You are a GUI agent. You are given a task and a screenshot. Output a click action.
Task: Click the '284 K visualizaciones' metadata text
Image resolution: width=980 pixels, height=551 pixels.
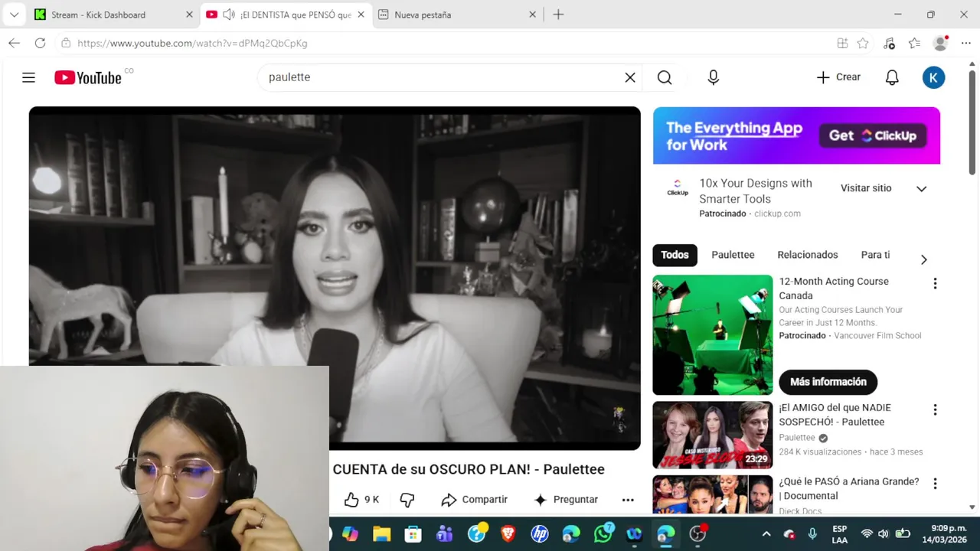click(x=820, y=452)
